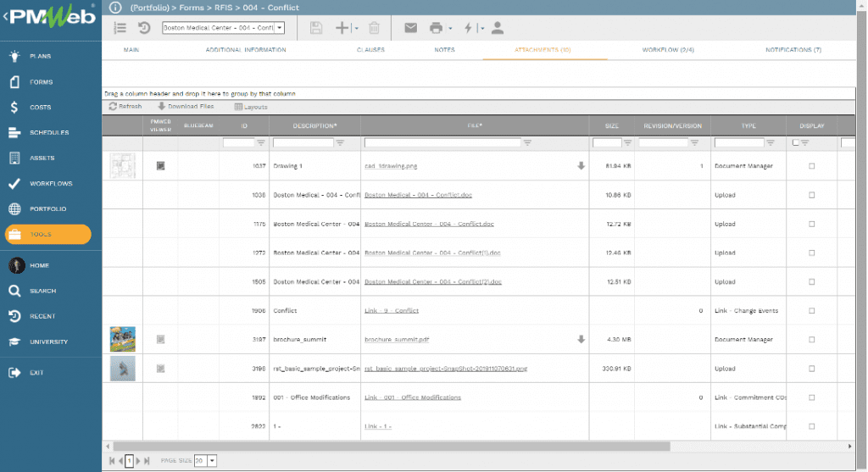Switch to Additional Information tab
Viewport: 868px width, 472px height.
pos(246,50)
